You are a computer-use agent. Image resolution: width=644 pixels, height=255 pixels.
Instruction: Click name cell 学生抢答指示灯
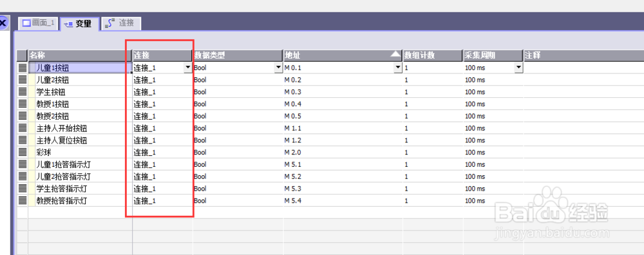[80, 189]
